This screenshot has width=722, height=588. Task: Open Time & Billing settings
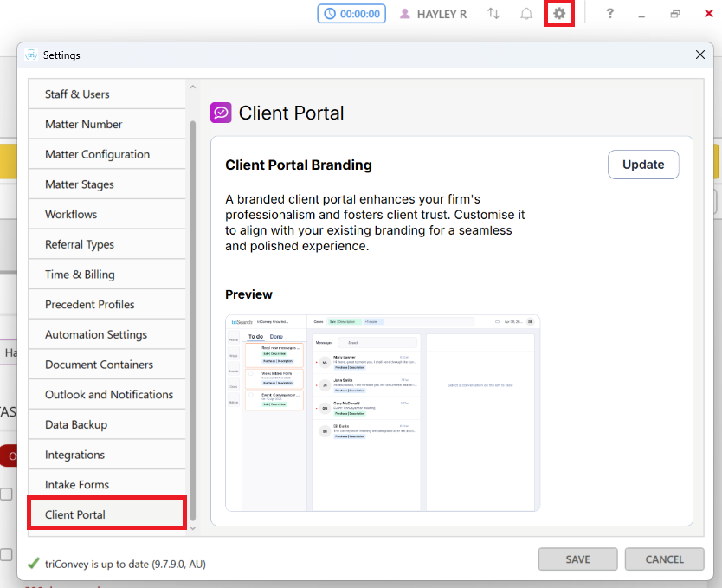106,275
